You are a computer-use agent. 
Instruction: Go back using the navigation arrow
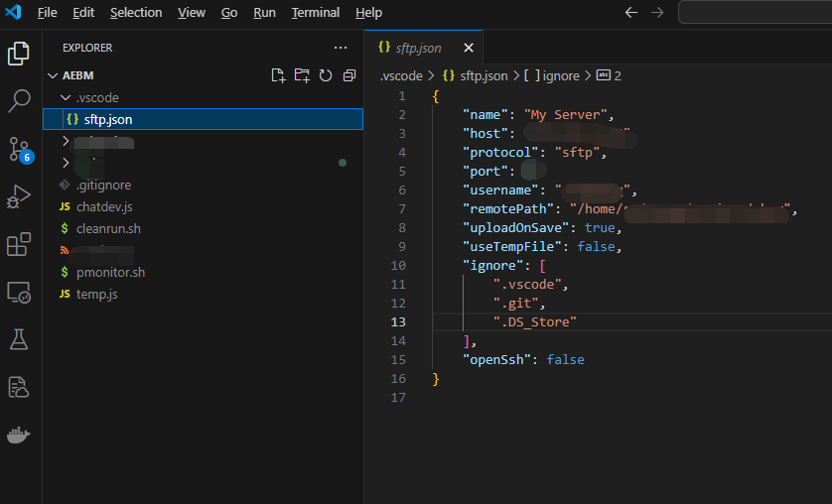pyautogui.click(x=631, y=13)
